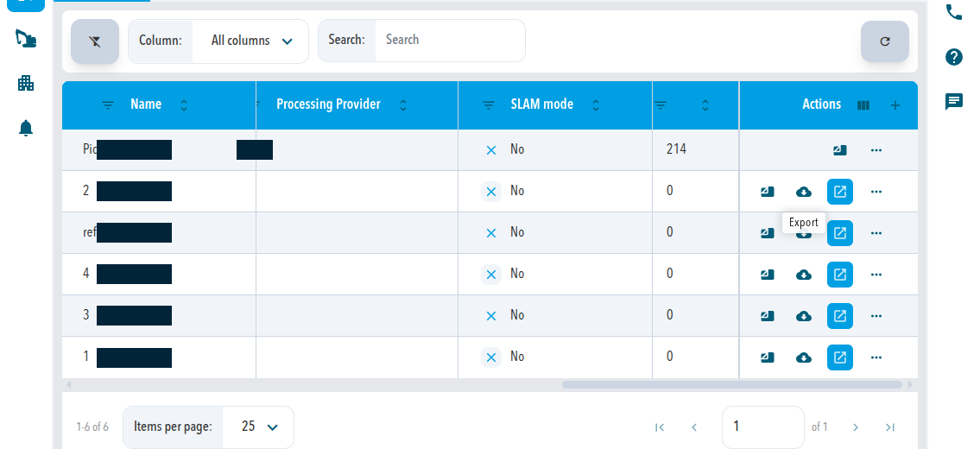Open more options dots in row 4
Viewport: 980px width, 449px height.
point(876,275)
